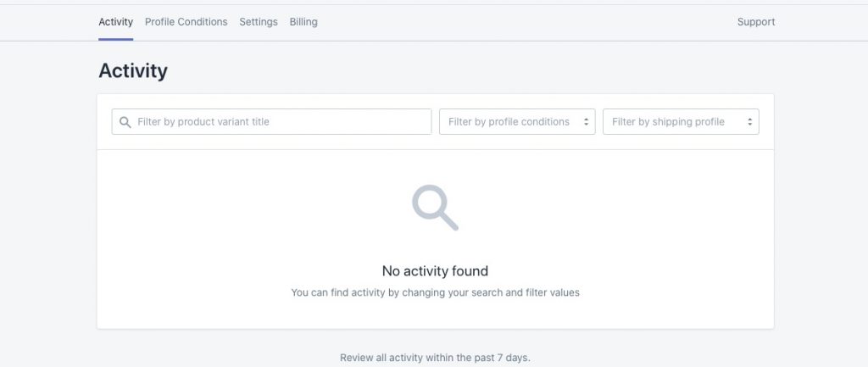Select placeholder text Filter by shipping profile
Image resolution: width=868 pixels, height=367 pixels.
point(668,122)
